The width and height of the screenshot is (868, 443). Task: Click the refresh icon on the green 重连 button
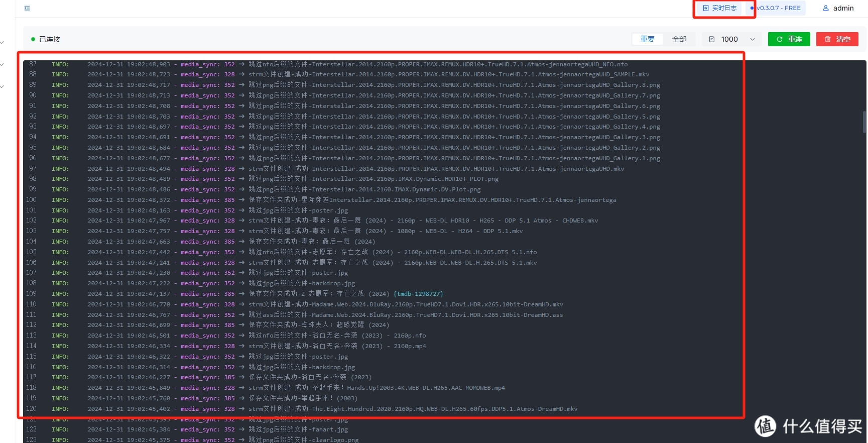(779, 39)
